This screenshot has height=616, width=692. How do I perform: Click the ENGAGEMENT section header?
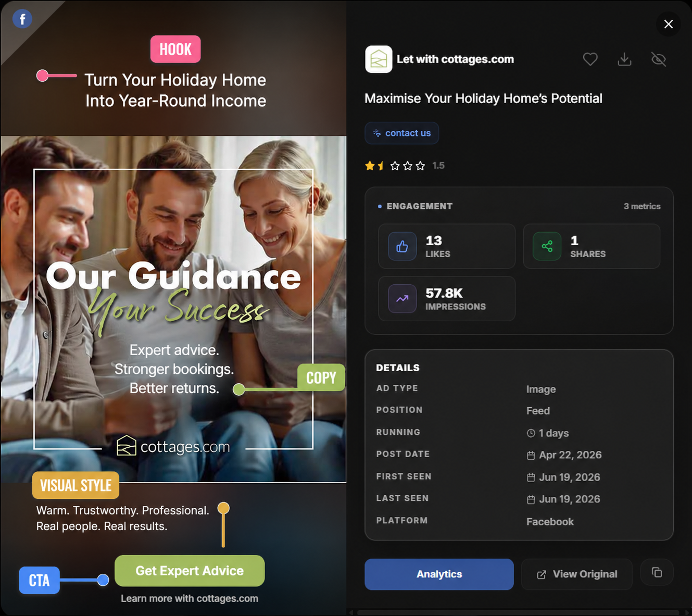(x=419, y=206)
